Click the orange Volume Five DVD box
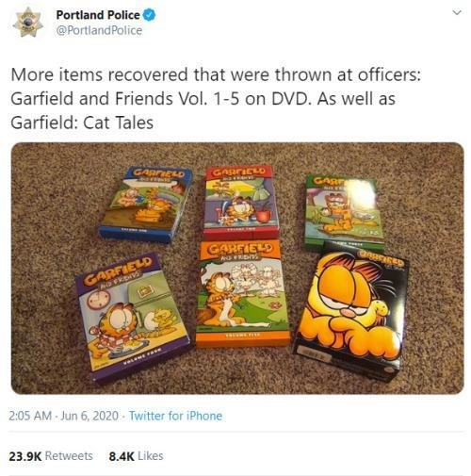 (x=242, y=294)
